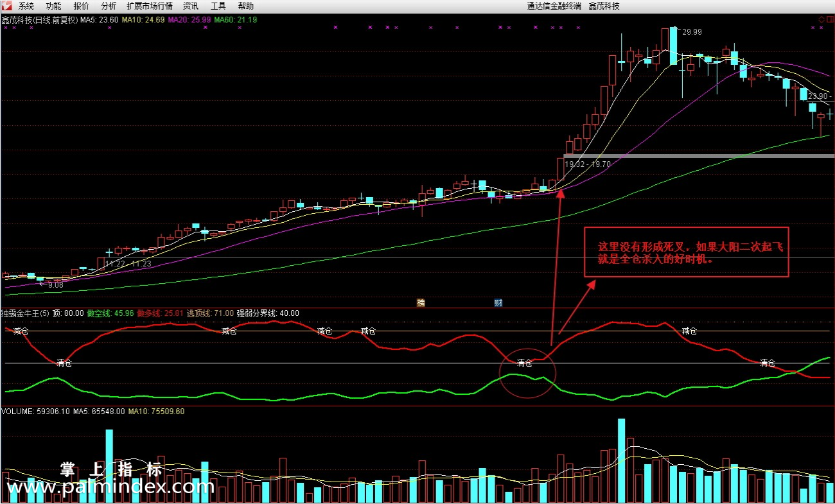Click the 逃顶线: 71.00 value

(210, 313)
